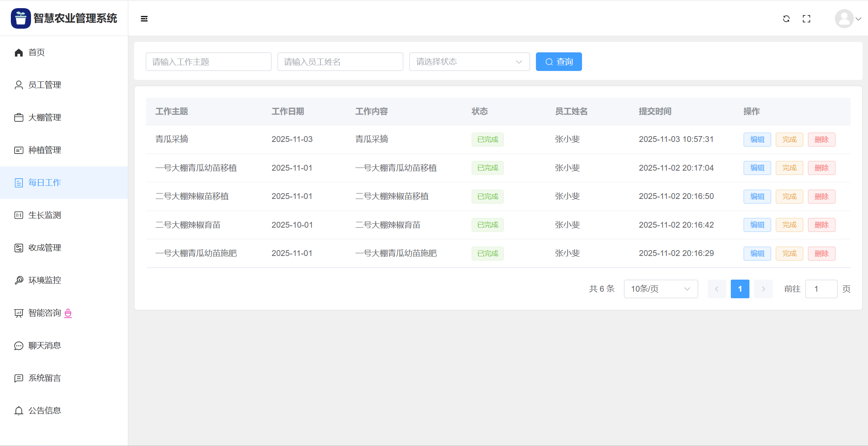The width and height of the screenshot is (868, 446).
Task: Open 环境监控 in the sidebar
Action: coord(45,280)
